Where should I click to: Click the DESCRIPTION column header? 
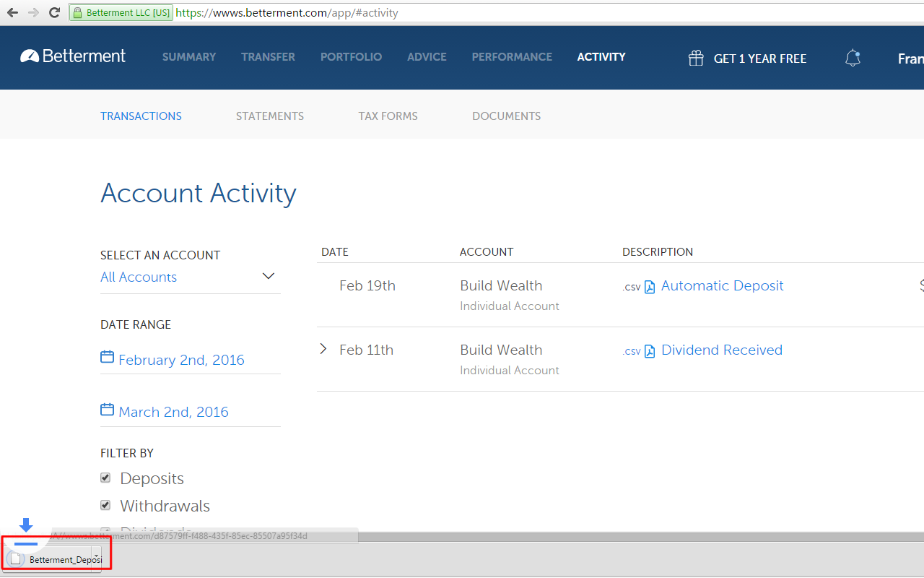[658, 252]
